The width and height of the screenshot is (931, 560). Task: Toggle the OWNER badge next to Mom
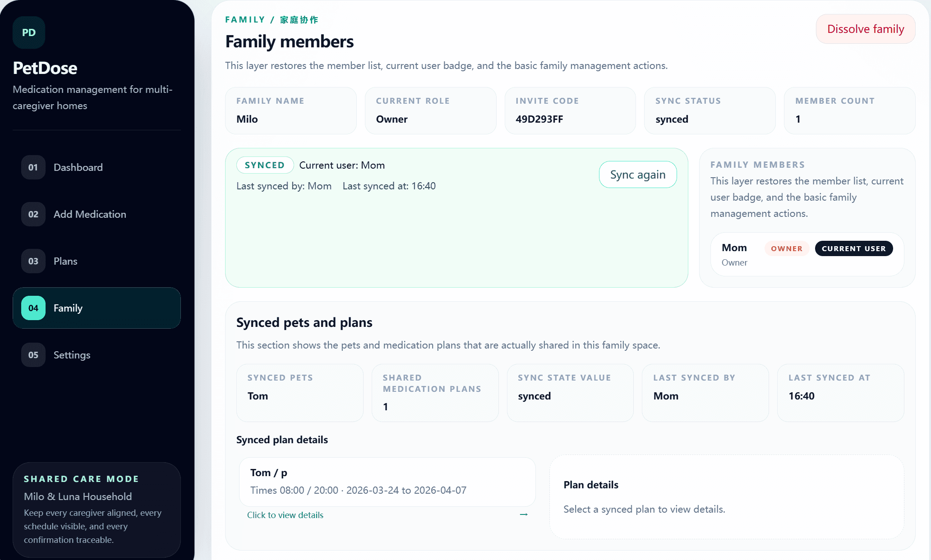pos(786,248)
